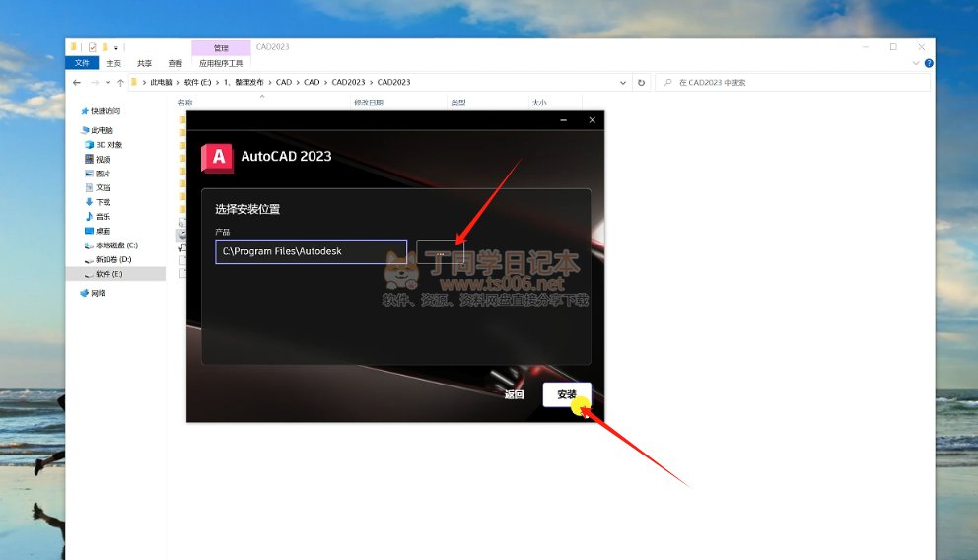Sort files by 名称 column header

click(x=185, y=103)
